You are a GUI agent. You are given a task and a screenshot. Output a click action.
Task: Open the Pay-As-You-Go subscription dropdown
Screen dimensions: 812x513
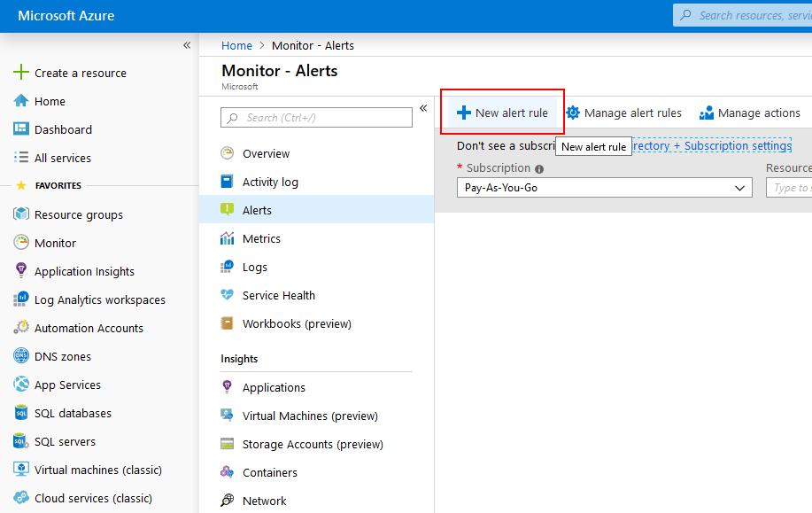[604, 188]
